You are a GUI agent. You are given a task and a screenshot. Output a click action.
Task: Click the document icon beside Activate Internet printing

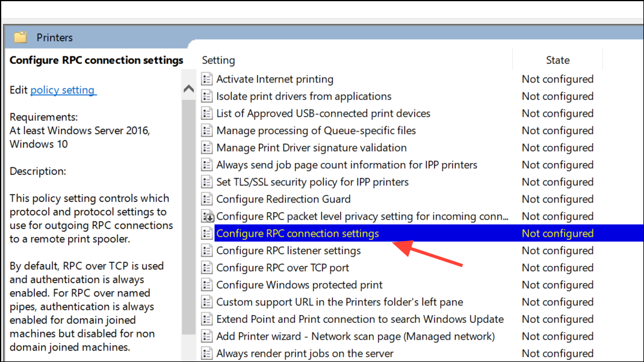(206, 79)
